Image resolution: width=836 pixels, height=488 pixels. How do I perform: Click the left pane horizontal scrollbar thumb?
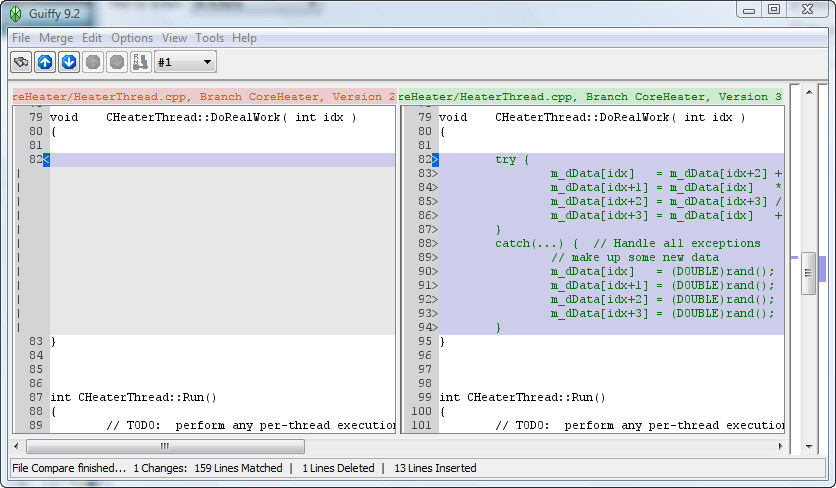point(165,447)
